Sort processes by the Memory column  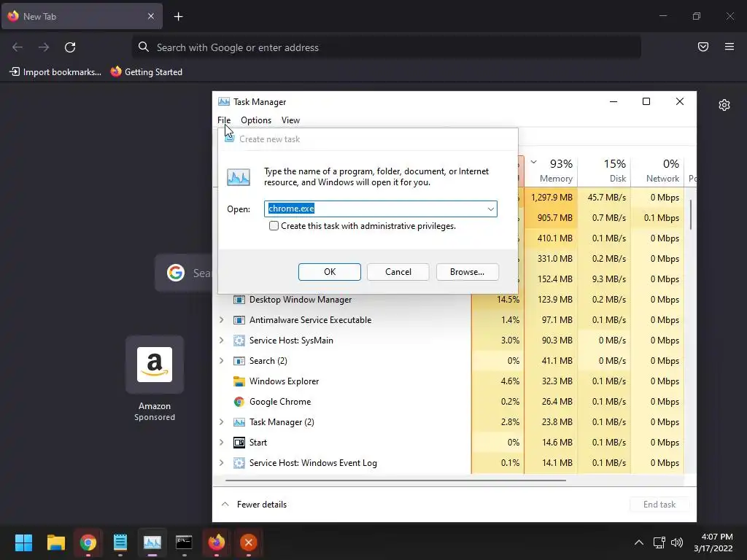pos(551,171)
